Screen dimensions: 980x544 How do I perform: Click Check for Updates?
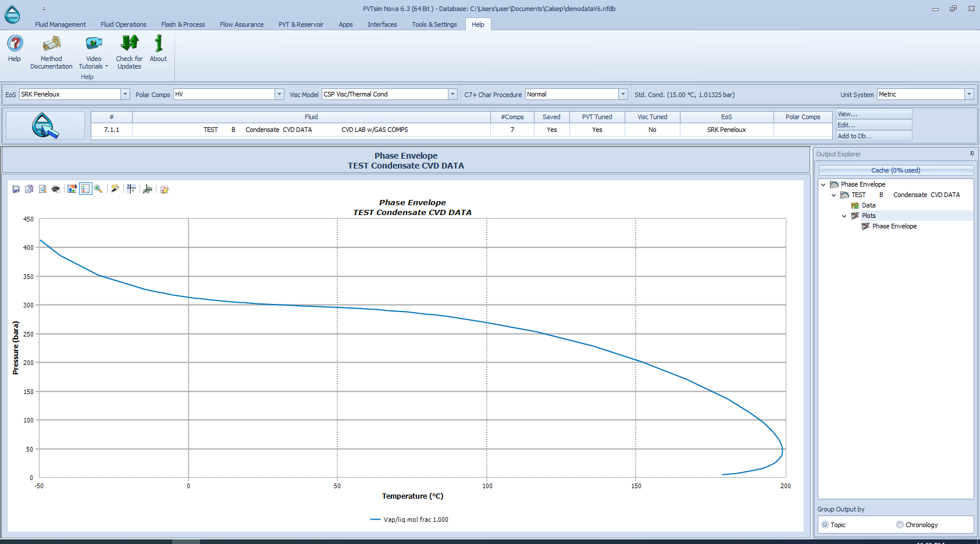click(x=129, y=52)
